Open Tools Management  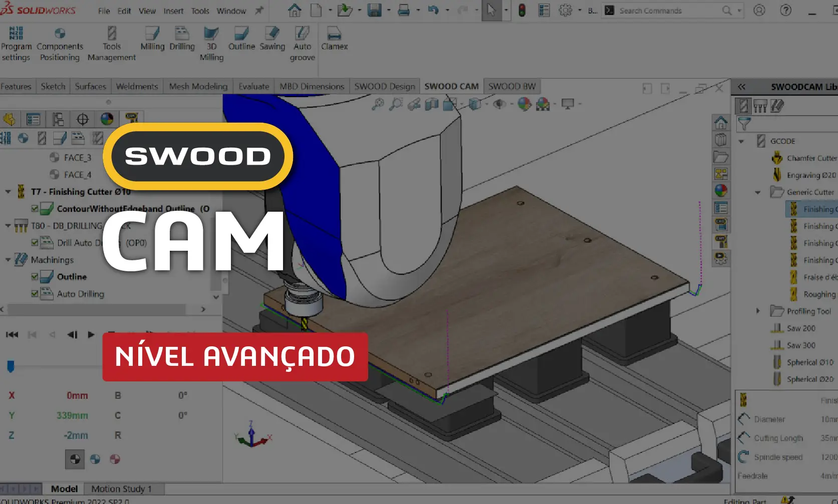tap(112, 44)
